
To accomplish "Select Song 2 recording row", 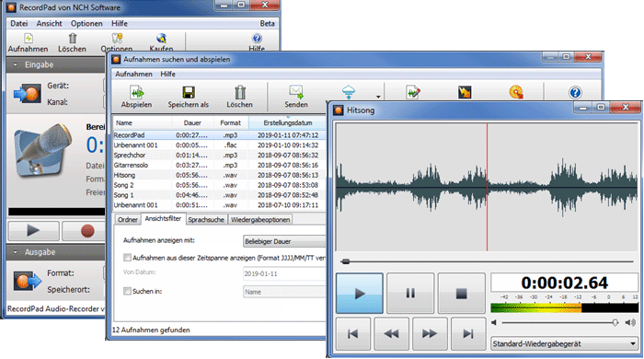I will point(219,185).
